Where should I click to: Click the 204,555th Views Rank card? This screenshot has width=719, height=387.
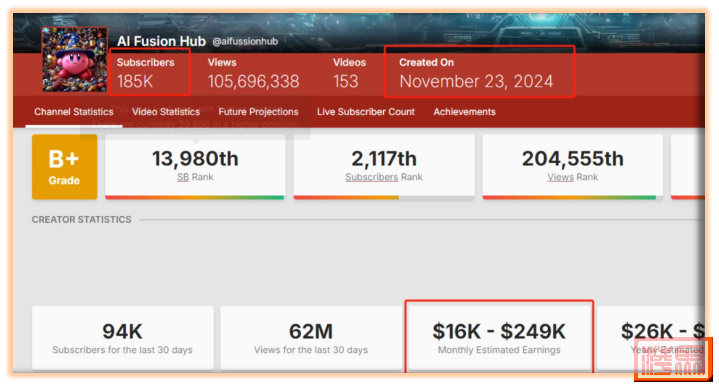[x=573, y=167]
